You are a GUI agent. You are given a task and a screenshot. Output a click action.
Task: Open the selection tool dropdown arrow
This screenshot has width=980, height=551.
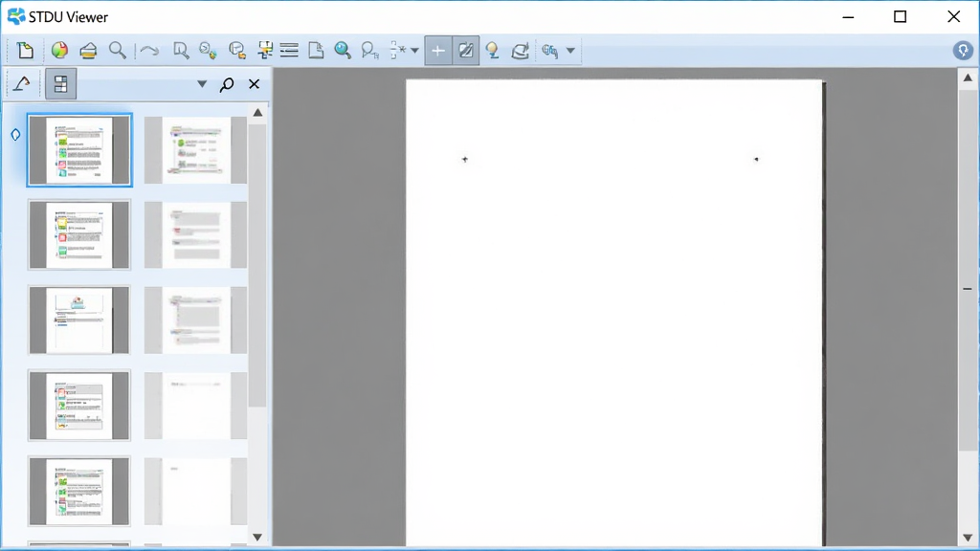[x=414, y=51]
